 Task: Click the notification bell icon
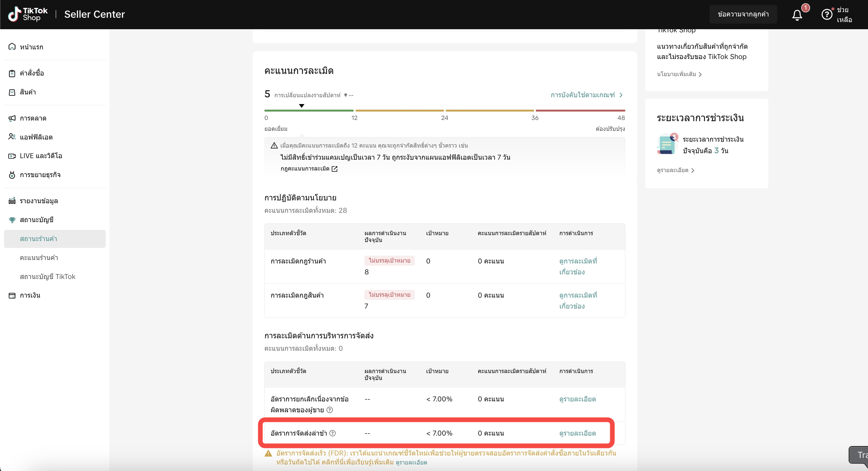click(797, 15)
